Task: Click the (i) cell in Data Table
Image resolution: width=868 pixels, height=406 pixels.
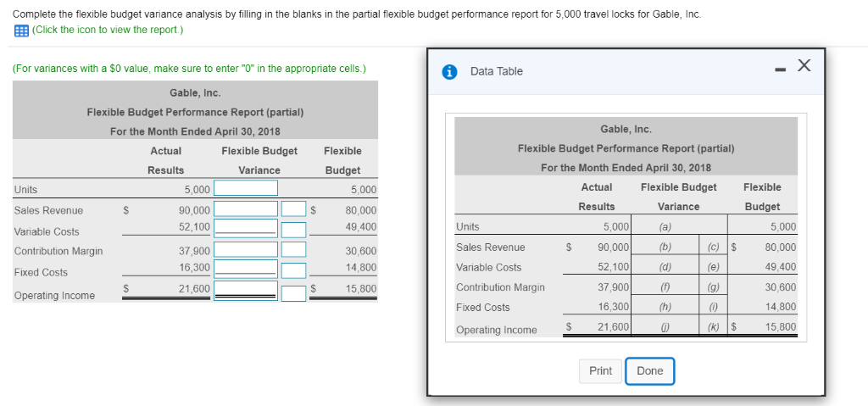Action: [714, 307]
